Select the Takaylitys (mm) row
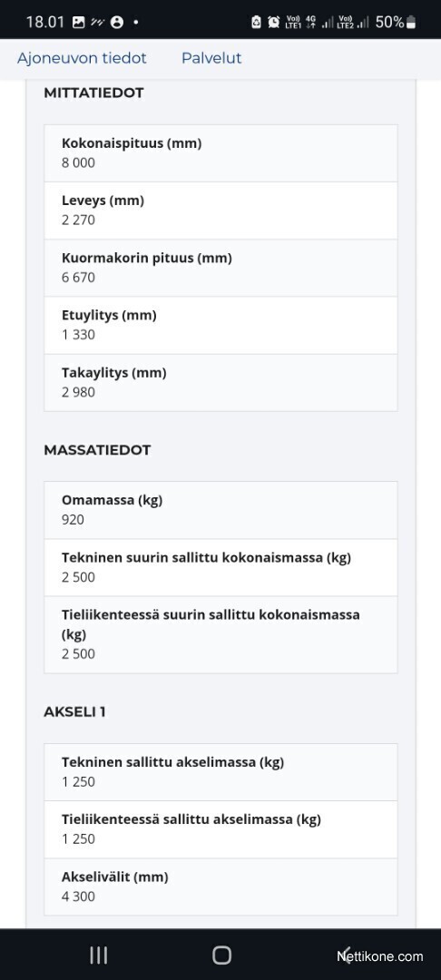 pyautogui.click(x=220, y=383)
